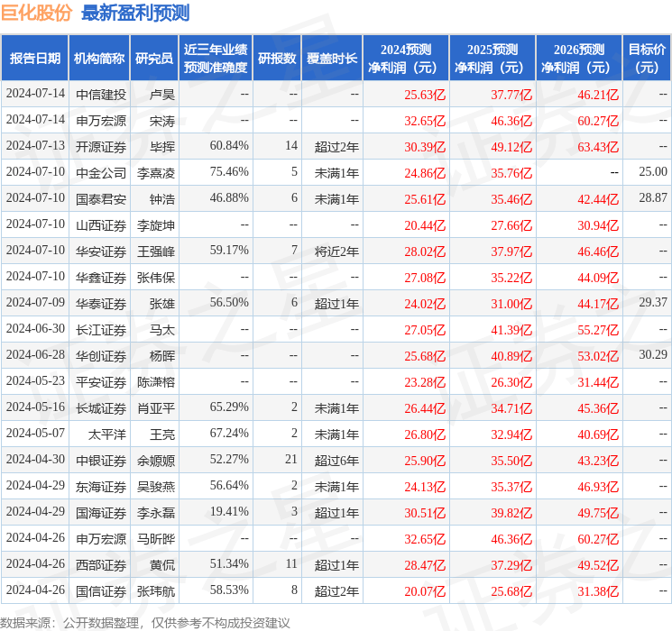The height and width of the screenshot is (631, 672).
Task: Click the 数据来源 footer note
Action: 145,622
